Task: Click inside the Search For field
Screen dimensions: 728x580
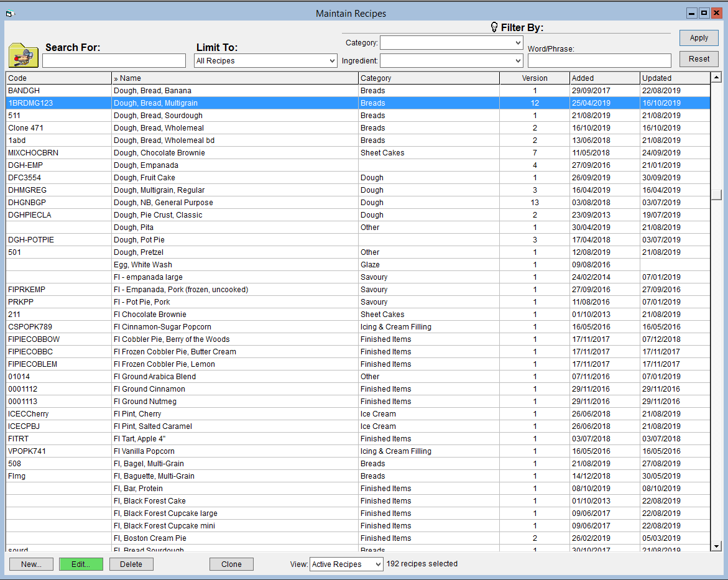Action: coord(114,60)
